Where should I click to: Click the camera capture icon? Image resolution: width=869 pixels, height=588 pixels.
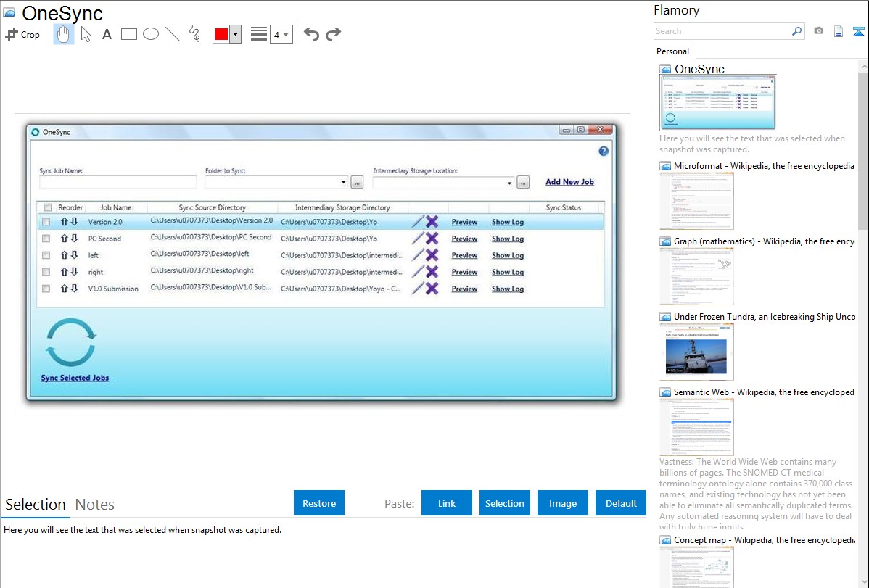pyautogui.click(x=818, y=31)
